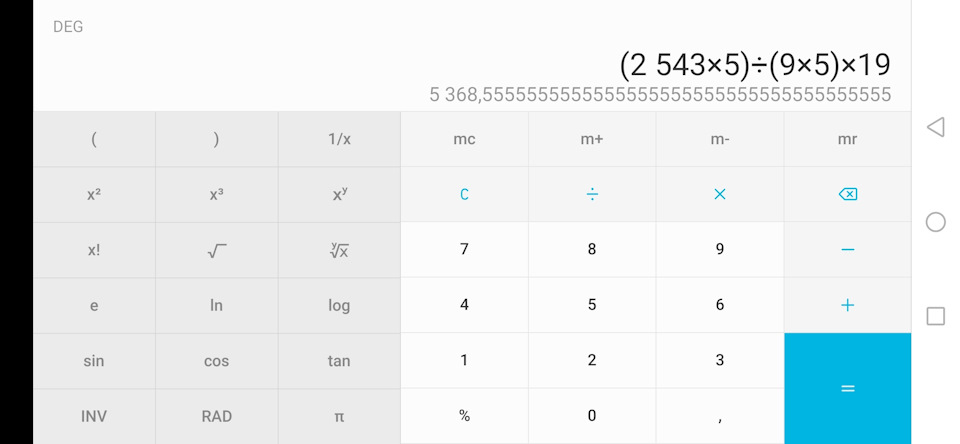Tap the division operator key
The width and height of the screenshot is (960, 444).
tap(592, 194)
